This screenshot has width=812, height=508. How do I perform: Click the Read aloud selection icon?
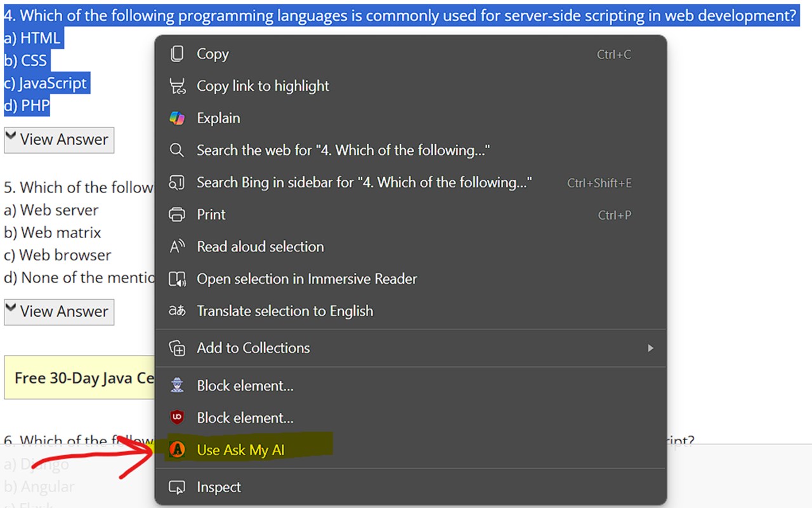click(x=177, y=246)
